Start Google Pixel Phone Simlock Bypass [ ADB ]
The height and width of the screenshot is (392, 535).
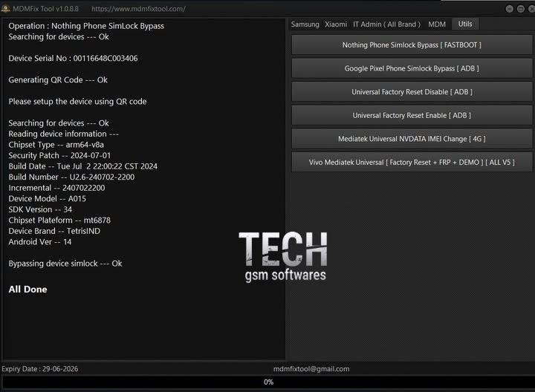point(412,68)
